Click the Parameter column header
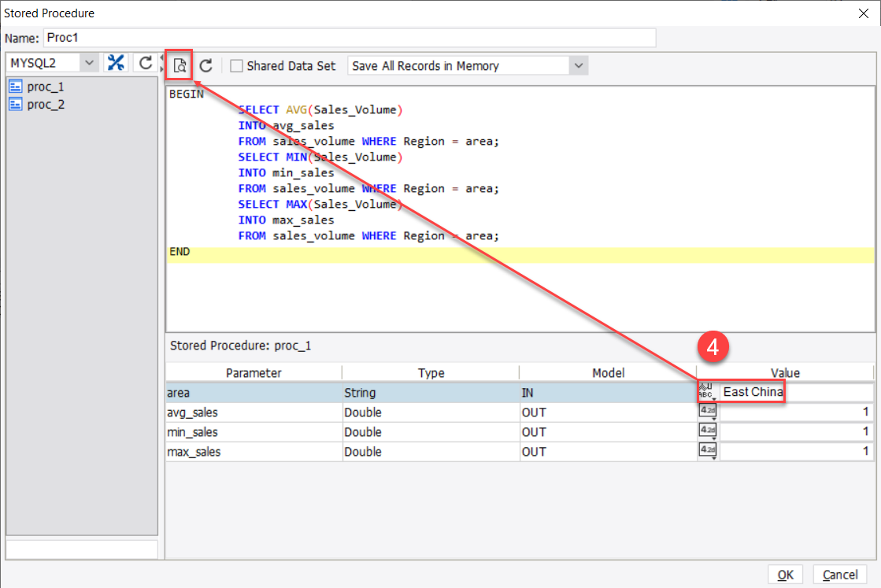 click(x=254, y=373)
